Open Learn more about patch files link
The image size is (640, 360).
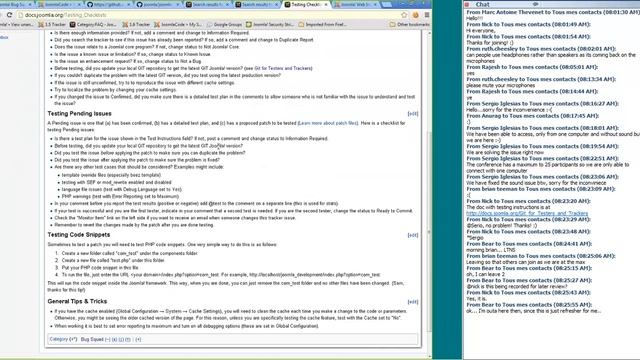click(328, 123)
